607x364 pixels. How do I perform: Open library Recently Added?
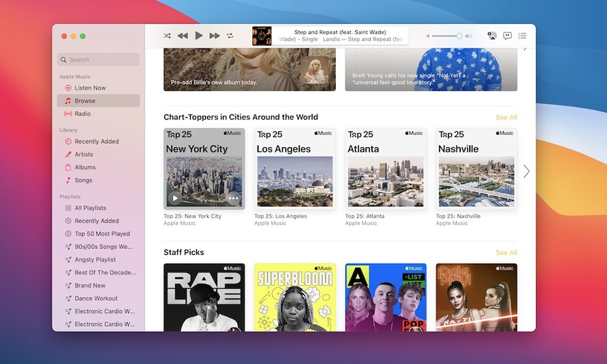click(99, 141)
